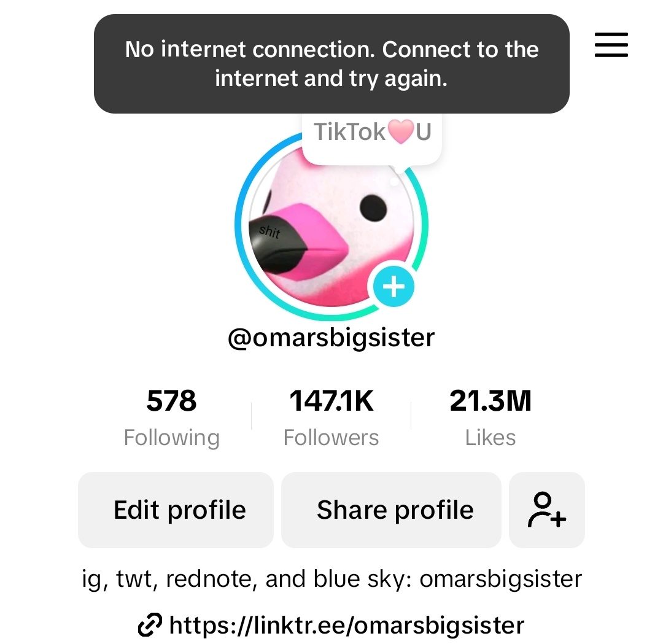Open the hamburger menu

[611, 45]
